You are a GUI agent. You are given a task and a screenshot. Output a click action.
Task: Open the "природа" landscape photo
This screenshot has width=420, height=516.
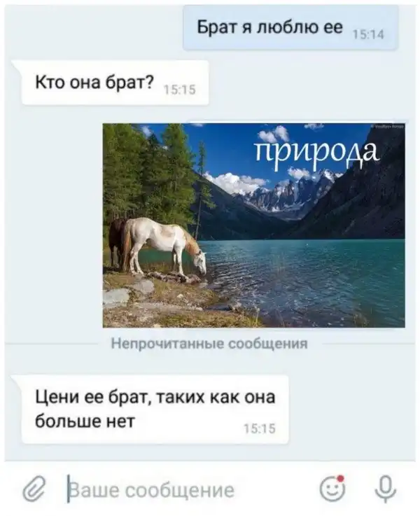click(x=253, y=225)
